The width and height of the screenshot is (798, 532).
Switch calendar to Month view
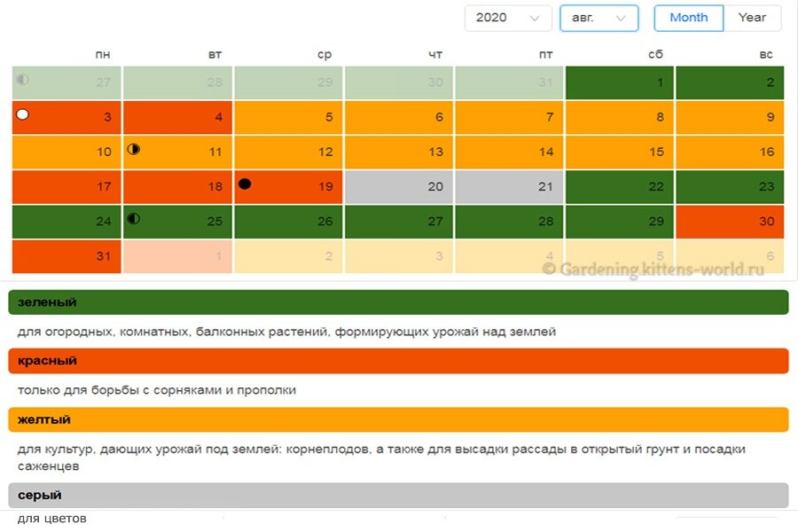pos(689,18)
